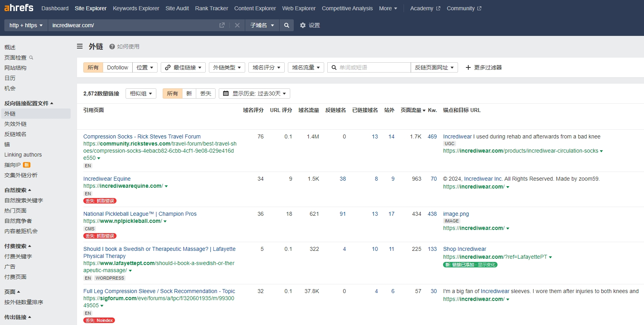Screen dimensions: 644x325
Task: Expand ricksteves URL dropdown arrow
Action: (99, 158)
